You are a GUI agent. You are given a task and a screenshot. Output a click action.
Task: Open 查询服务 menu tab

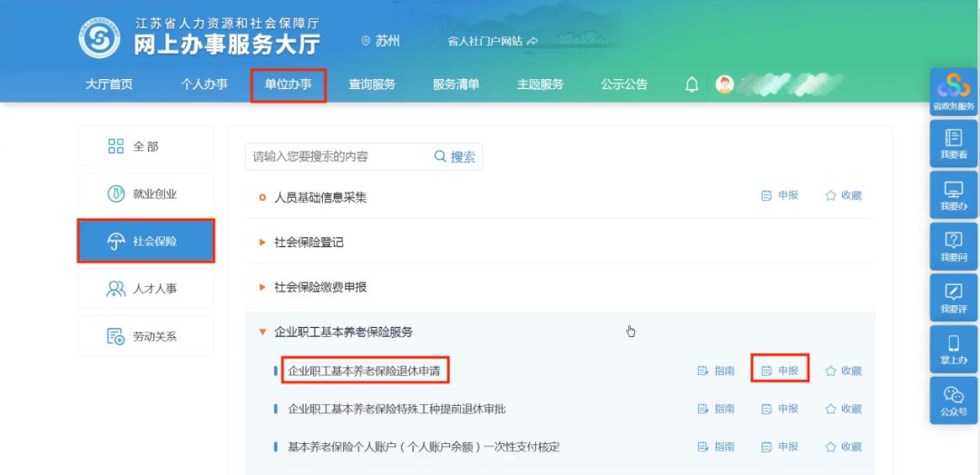coord(372,84)
